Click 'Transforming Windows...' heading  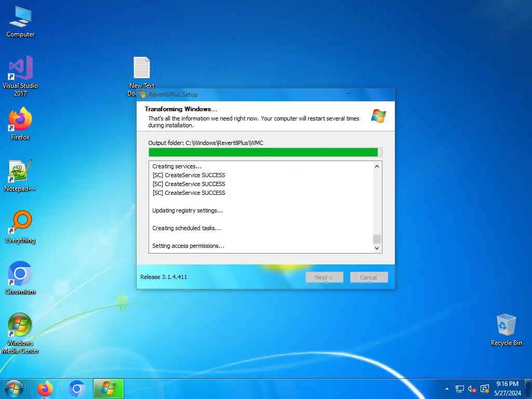tap(181, 109)
